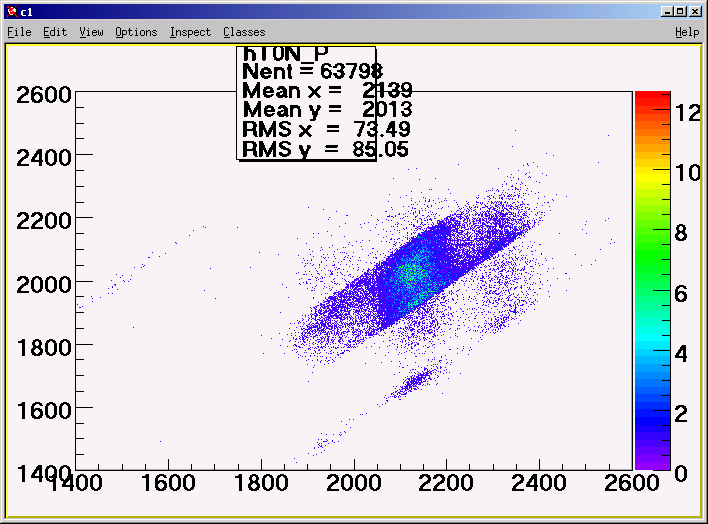Click the RMS x = 73.49 line
This screenshot has width=708, height=524.
326,130
